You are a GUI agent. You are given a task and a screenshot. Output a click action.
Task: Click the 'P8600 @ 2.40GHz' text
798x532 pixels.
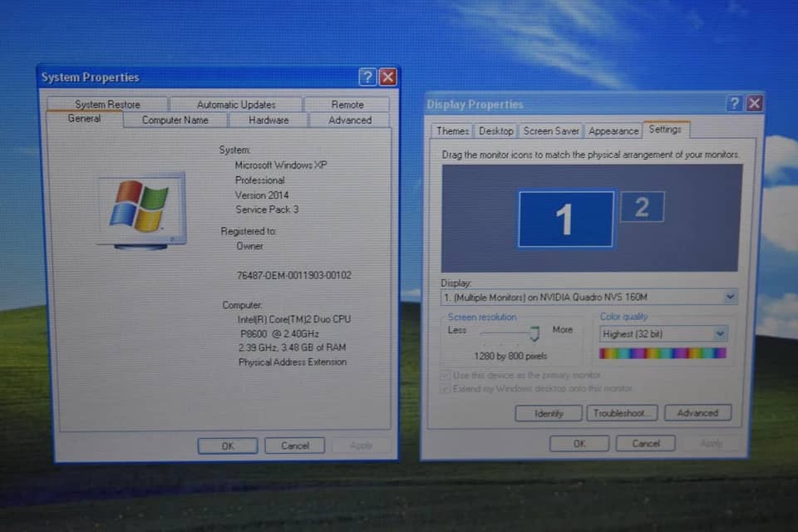tap(279, 334)
